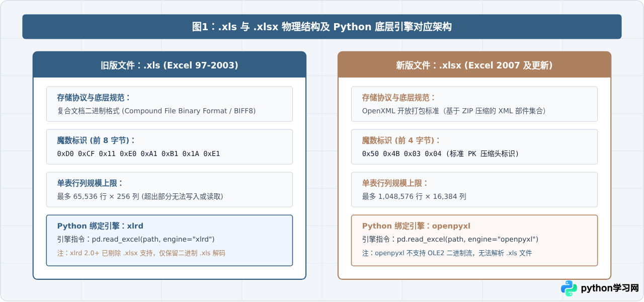
Task: Select the '0x50 0x4B 0x03 0x04' bytes line
Action: coord(440,154)
